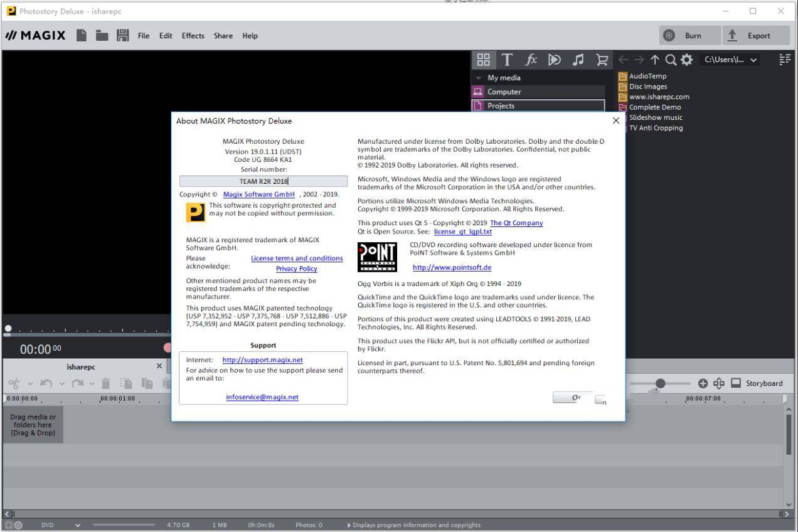Open the C:\Users path dropdown
The width and height of the screenshot is (798, 532).
click(x=753, y=60)
